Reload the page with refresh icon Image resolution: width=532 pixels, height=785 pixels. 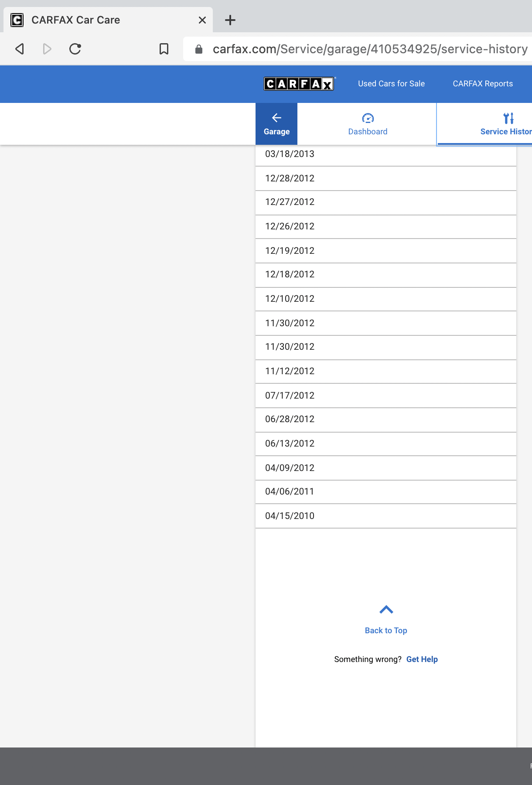pyautogui.click(x=75, y=49)
